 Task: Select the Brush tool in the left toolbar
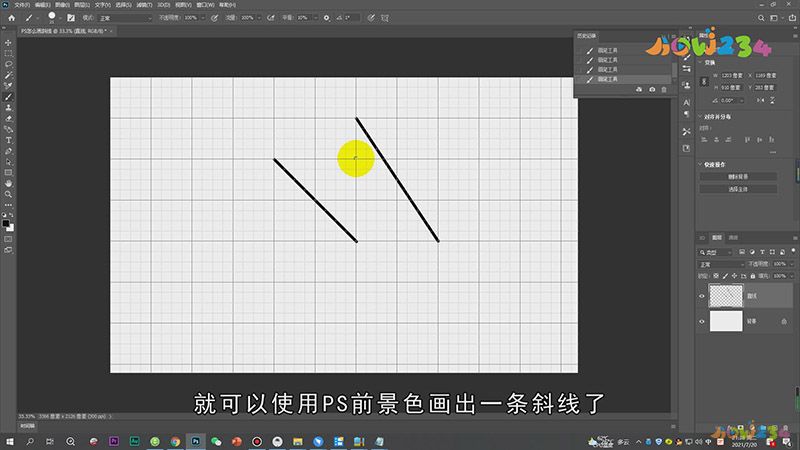(8, 97)
